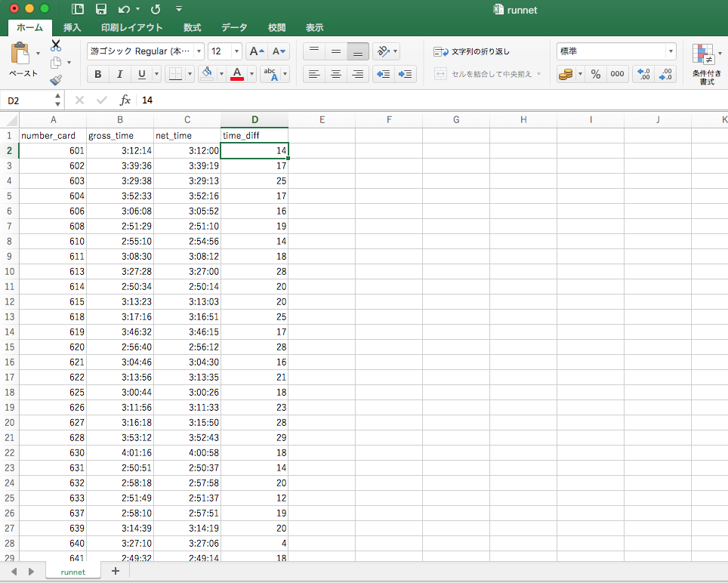Open the font name dropdown
The height and width of the screenshot is (583, 728).
point(199,51)
